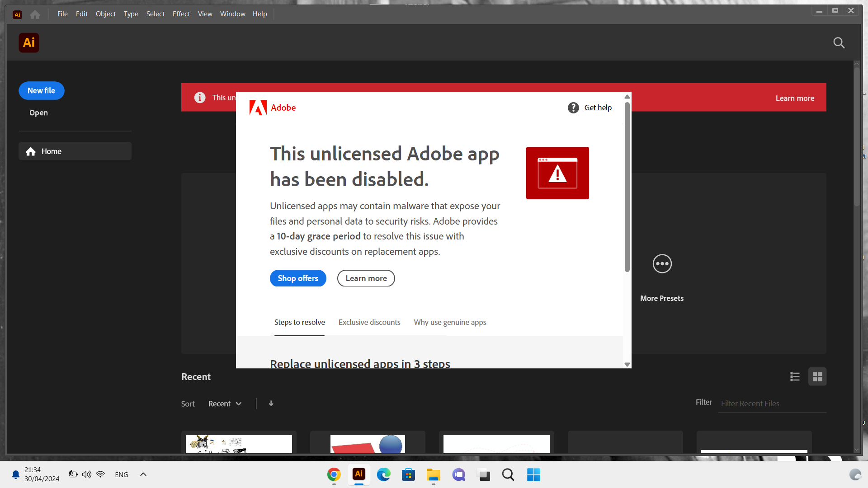
Task: Open the Select menu
Action: [156, 14]
